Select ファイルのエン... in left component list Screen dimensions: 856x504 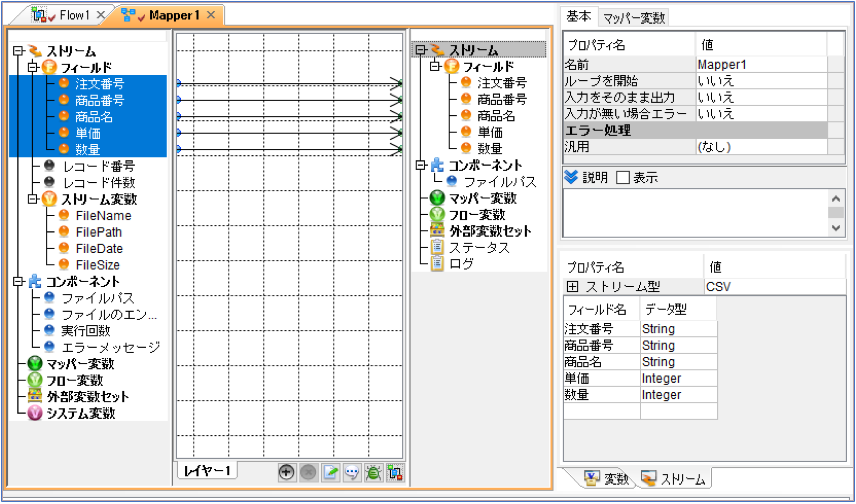pos(109,315)
